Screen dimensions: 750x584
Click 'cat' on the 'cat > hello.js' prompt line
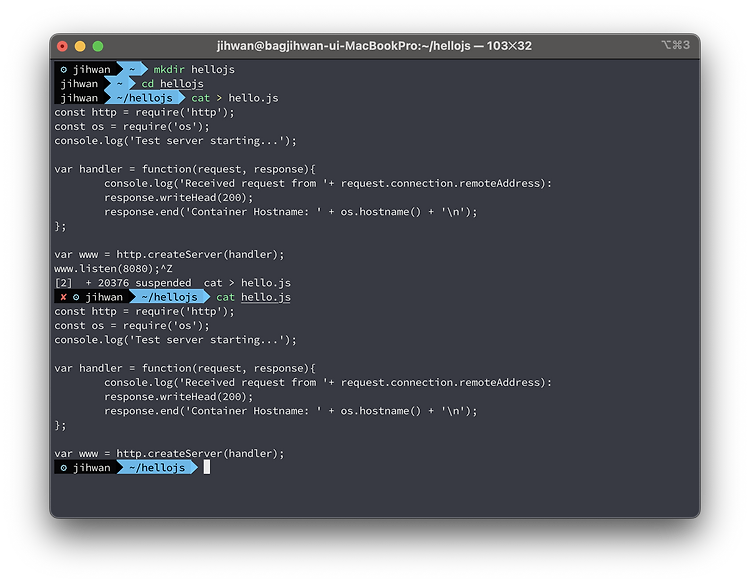pyautogui.click(x=200, y=98)
